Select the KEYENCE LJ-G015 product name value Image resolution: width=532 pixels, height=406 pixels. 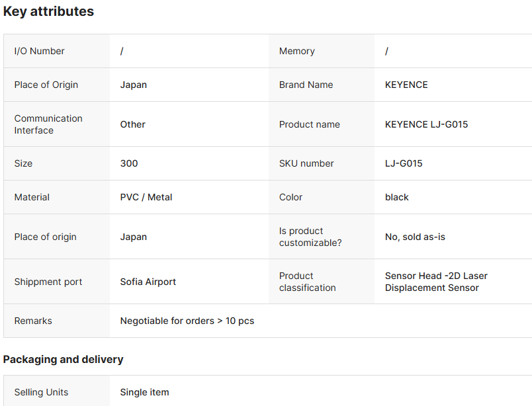tap(426, 124)
